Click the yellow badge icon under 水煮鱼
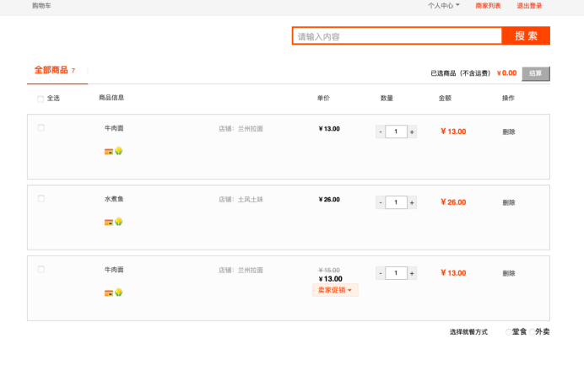 (119, 222)
